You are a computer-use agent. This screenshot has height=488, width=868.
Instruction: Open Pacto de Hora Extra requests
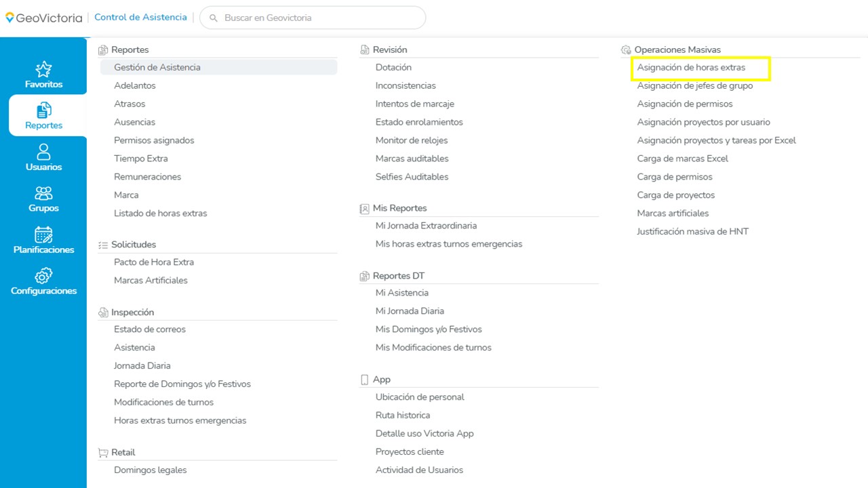pyautogui.click(x=154, y=262)
